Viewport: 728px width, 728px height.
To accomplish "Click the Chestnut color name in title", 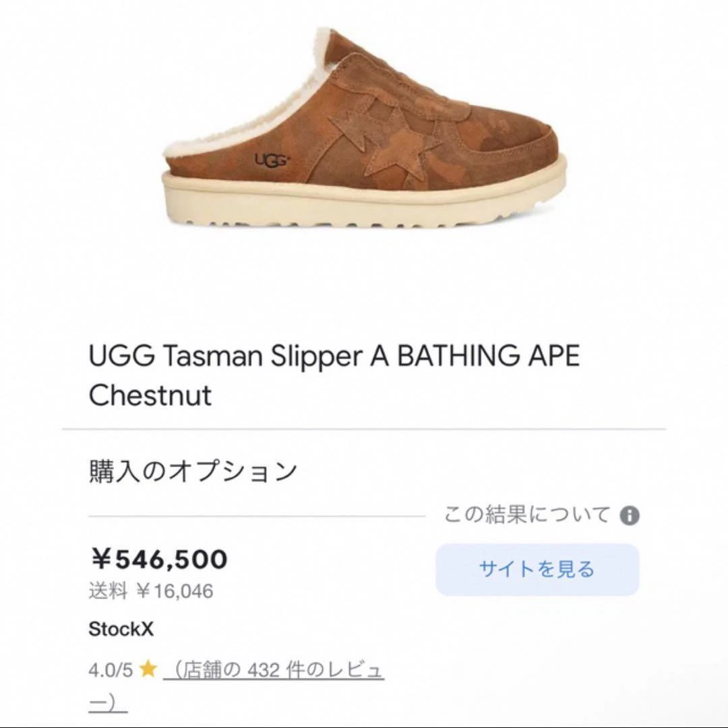I will tap(150, 395).
